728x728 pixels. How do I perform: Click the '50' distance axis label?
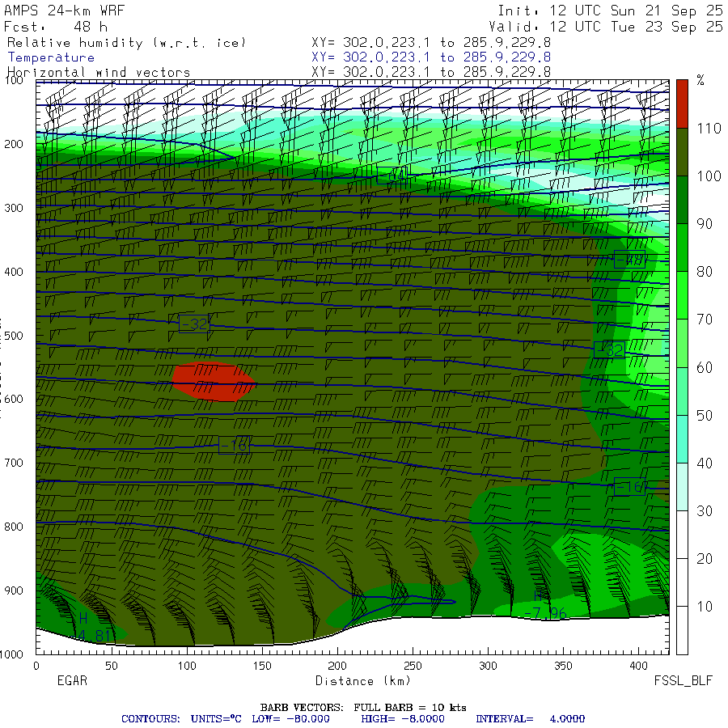[x=112, y=666]
